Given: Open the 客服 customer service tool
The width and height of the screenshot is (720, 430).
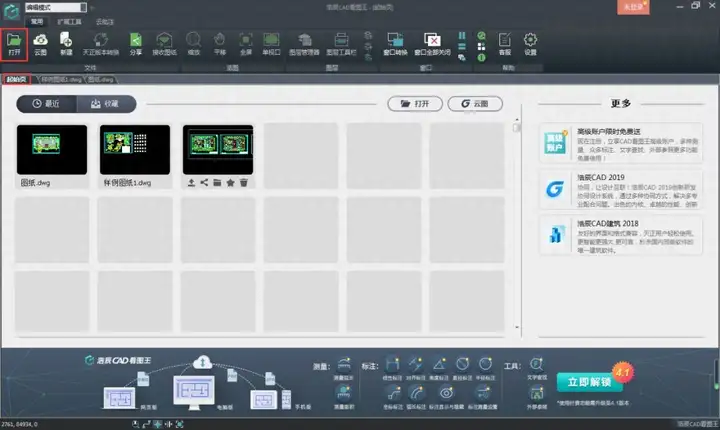Looking at the screenshot, I should point(505,44).
